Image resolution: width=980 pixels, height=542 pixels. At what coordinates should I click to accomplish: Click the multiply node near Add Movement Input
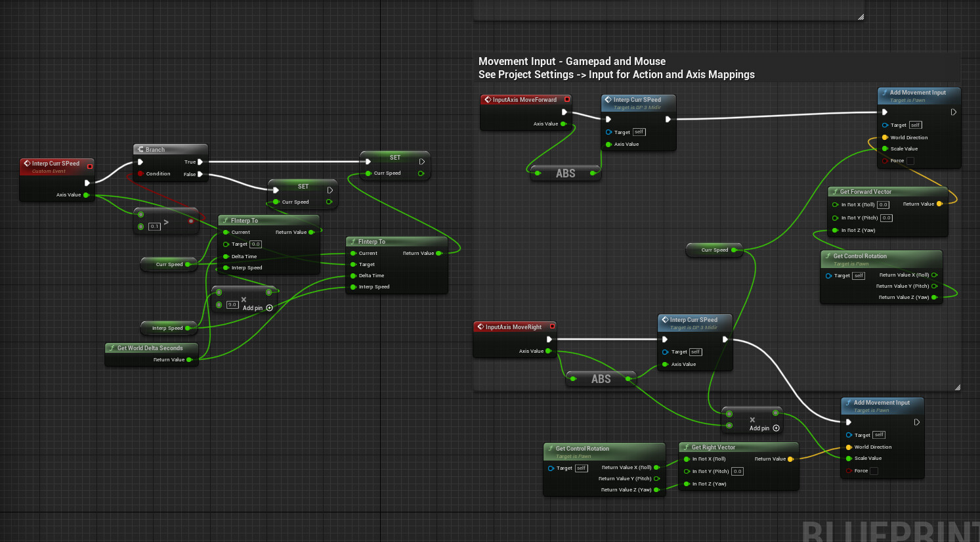[x=752, y=420]
